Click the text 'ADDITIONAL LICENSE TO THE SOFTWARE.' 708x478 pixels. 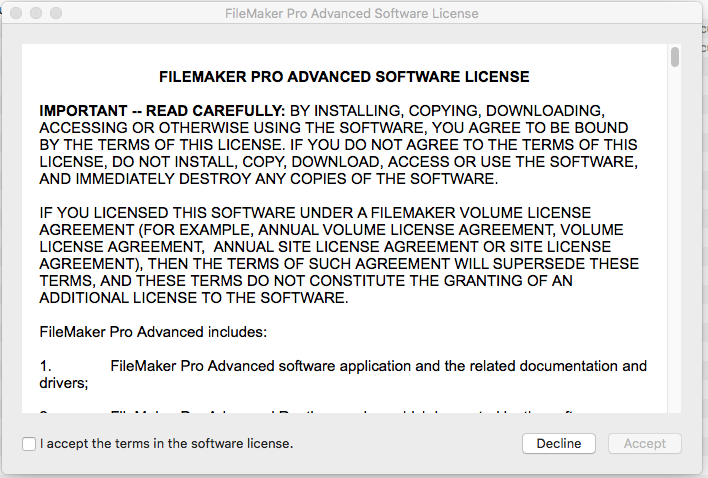click(194, 298)
